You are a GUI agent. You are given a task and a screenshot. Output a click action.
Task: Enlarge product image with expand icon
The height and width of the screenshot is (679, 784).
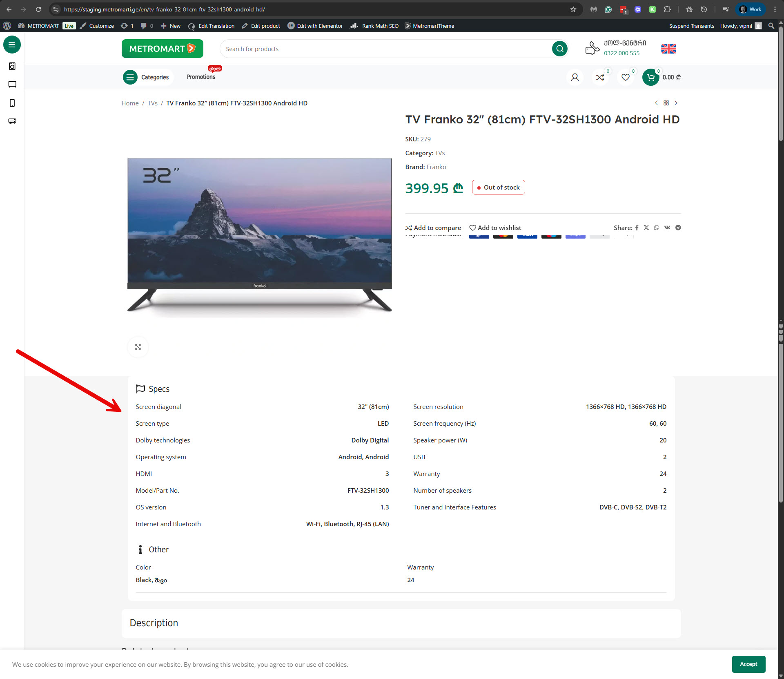pos(138,347)
